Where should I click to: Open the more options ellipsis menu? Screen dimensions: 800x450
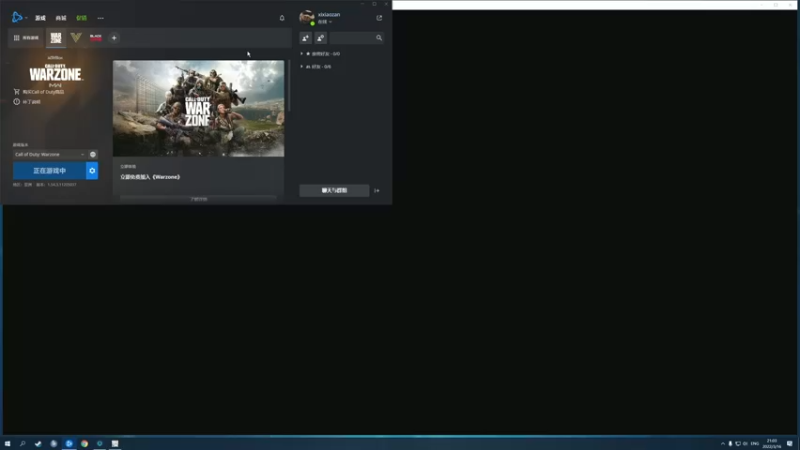point(101,18)
